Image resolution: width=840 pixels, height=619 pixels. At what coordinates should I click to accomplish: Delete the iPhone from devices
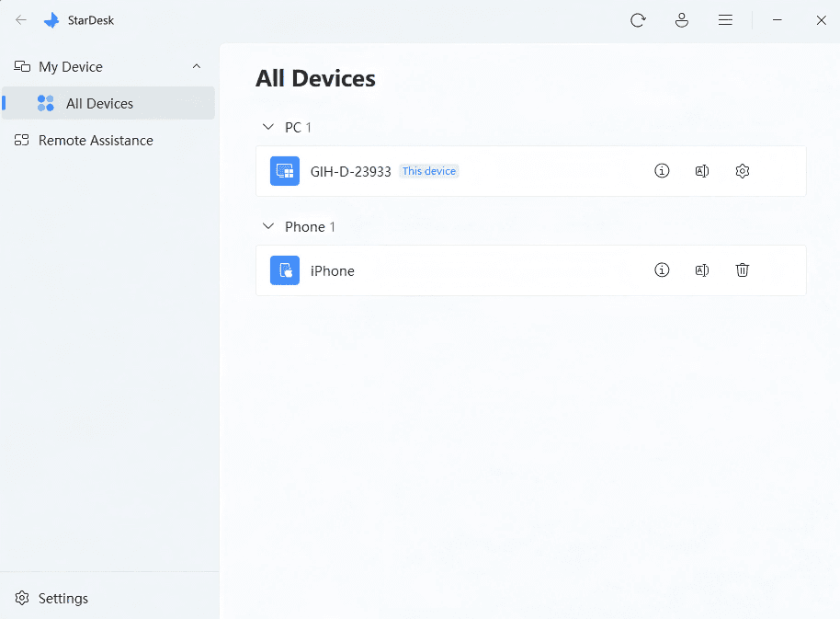click(742, 270)
